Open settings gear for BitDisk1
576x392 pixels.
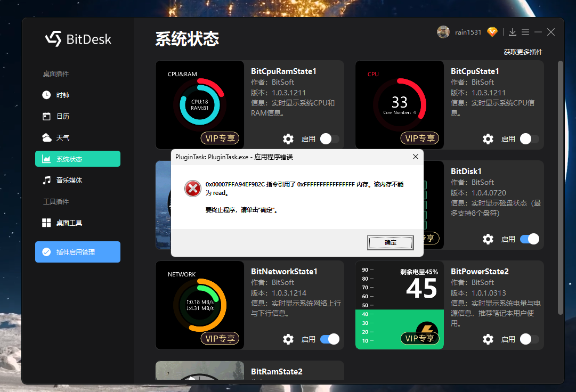[488, 239]
